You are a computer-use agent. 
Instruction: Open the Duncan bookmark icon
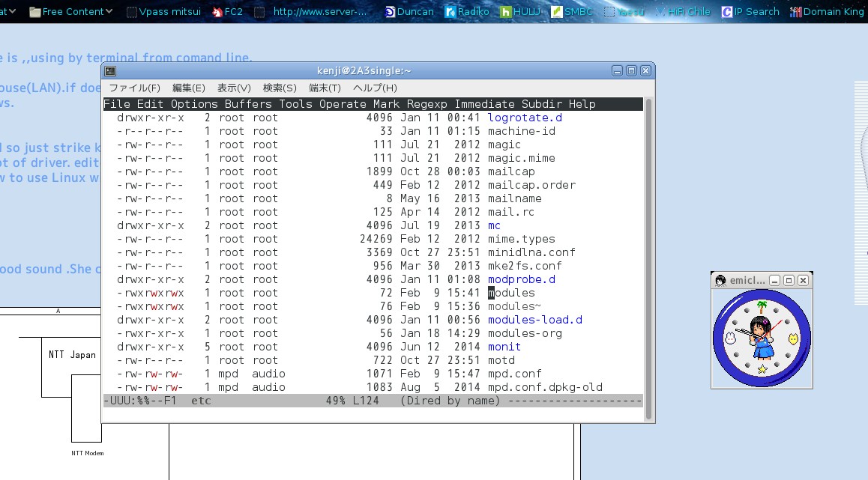(x=390, y=11)
